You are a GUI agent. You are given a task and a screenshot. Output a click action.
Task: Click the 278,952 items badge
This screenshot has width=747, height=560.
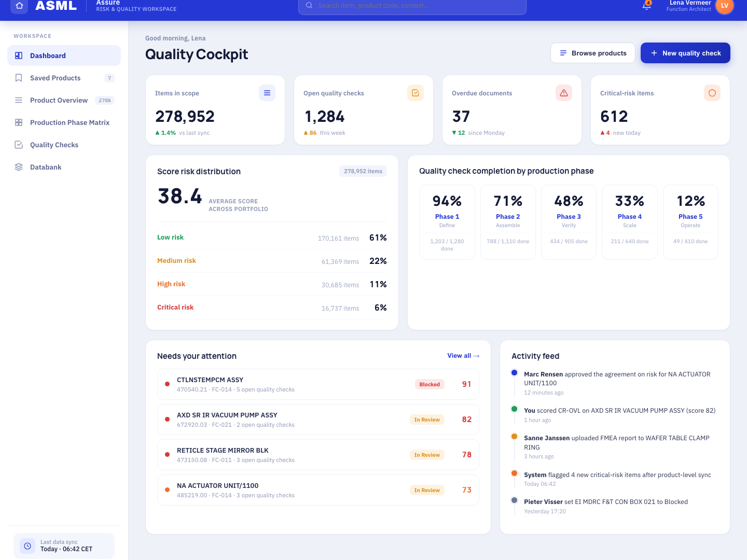(x=363, y=171)
